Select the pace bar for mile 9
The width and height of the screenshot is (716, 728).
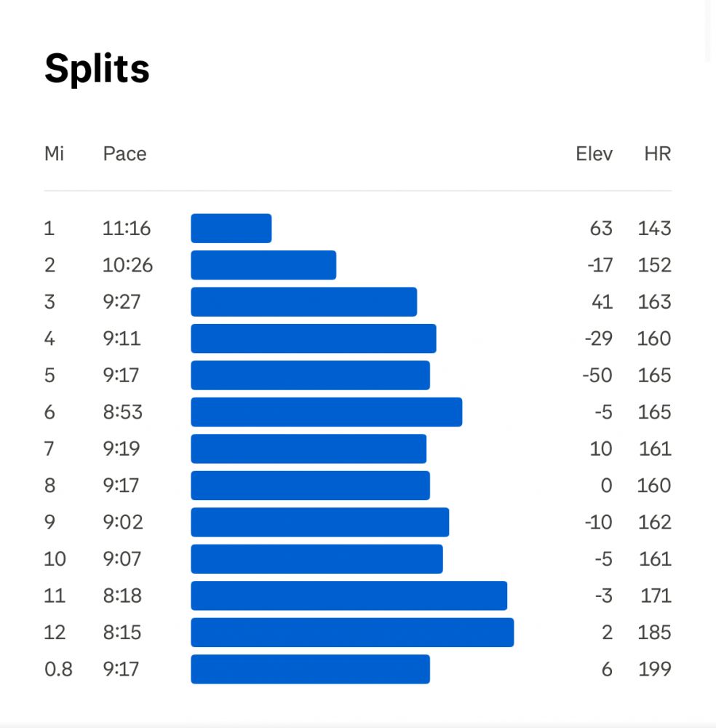pos(319,522)
